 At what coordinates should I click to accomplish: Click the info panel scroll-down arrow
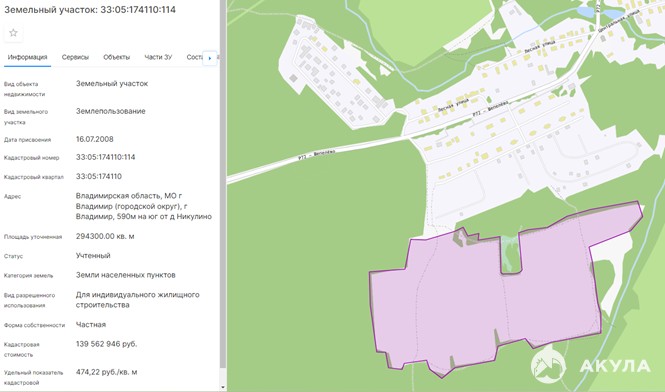point(223,387)
